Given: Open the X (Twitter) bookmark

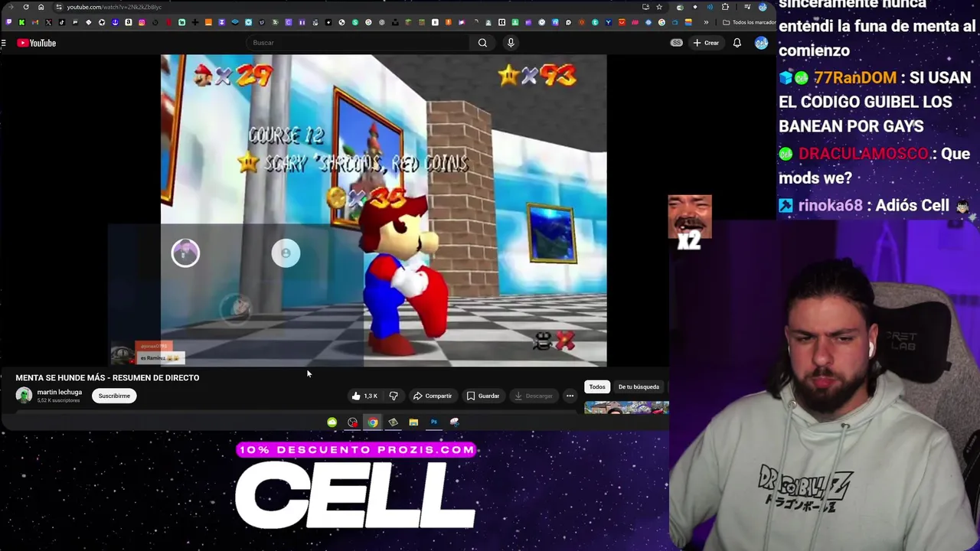Looking at the screenshot, I should coord(48,22).
